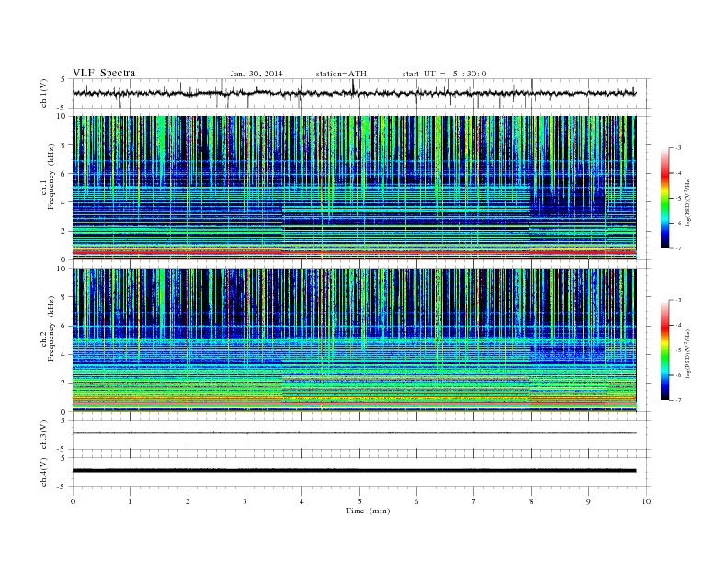The image size is (728, 563).
Task: Click the "6" kHz tick on ch.1 spectrogram
Action: (63, 174)
